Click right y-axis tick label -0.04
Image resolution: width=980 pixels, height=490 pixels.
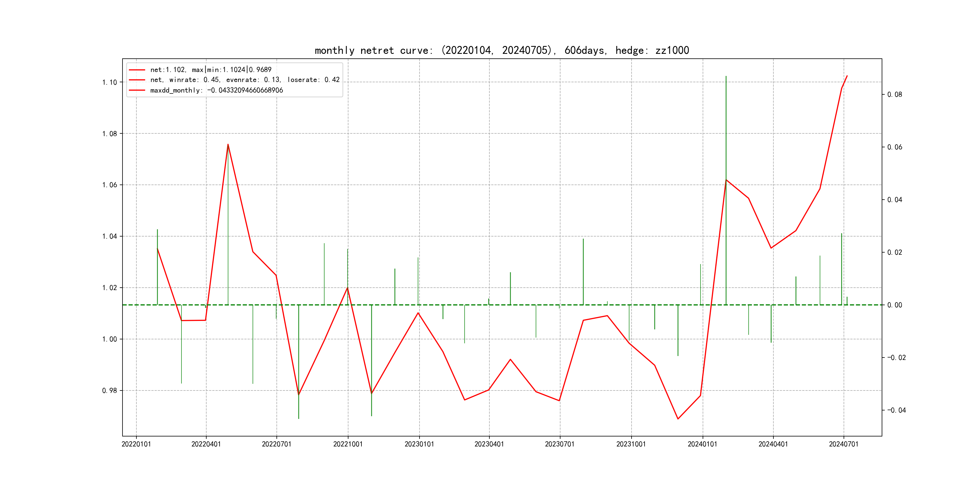pyautogui.click(x=896, y=410)
